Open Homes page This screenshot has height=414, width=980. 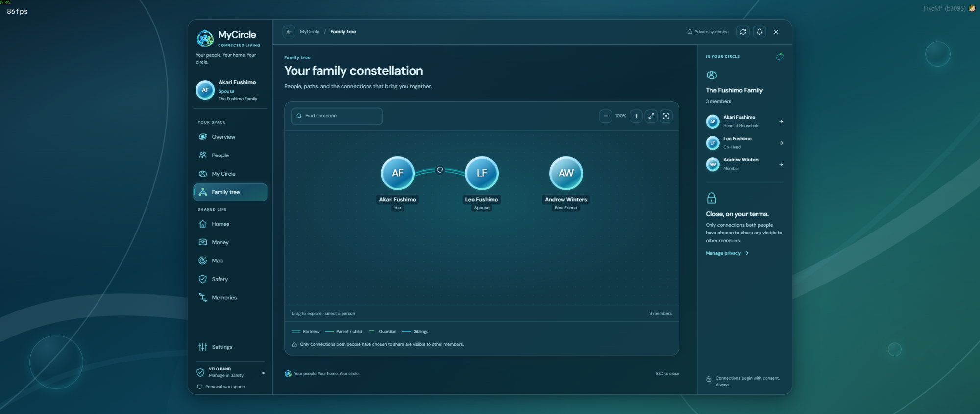230,224
